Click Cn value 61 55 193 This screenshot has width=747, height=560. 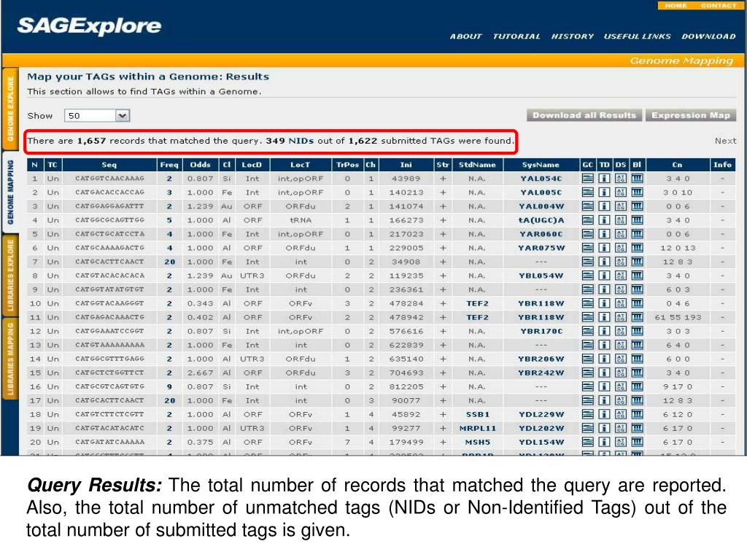point(678,317)
